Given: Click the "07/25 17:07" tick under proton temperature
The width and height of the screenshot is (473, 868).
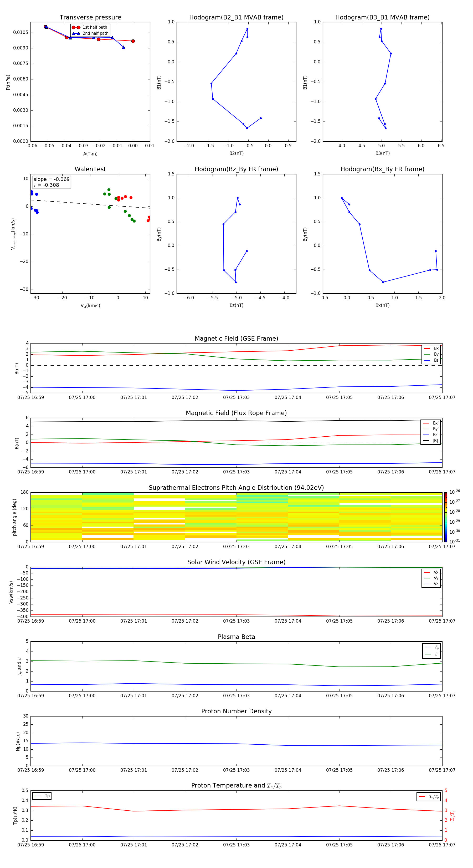Looking at the screenshot, I should (x=442, y=845).
